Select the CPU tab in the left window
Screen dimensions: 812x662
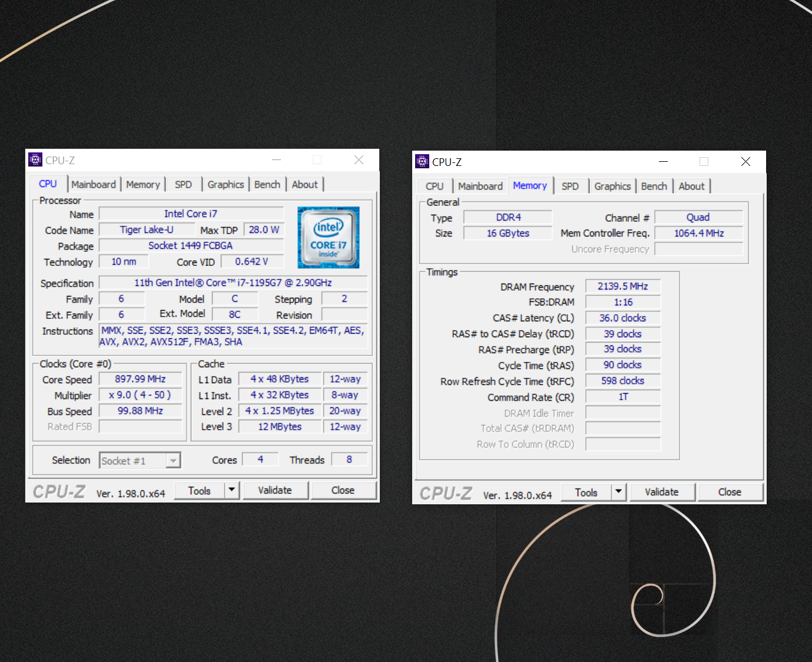(x=48, y=184)
